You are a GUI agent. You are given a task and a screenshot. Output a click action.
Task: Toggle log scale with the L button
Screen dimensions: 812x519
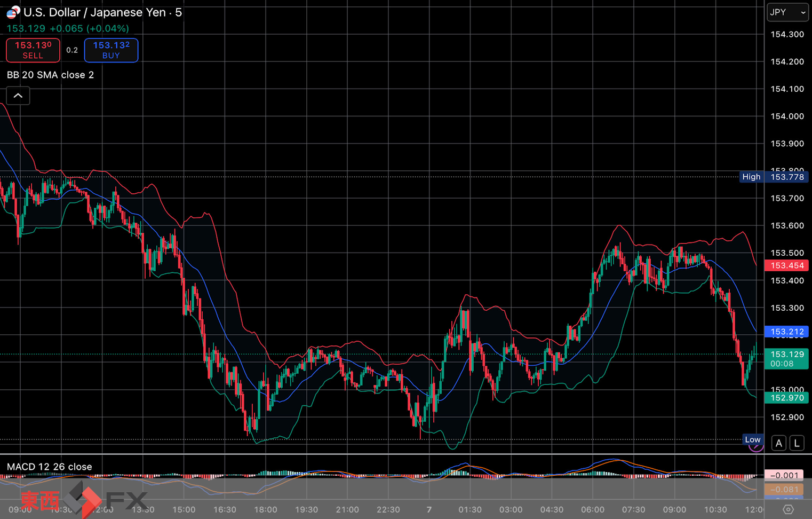coord(797,443)
